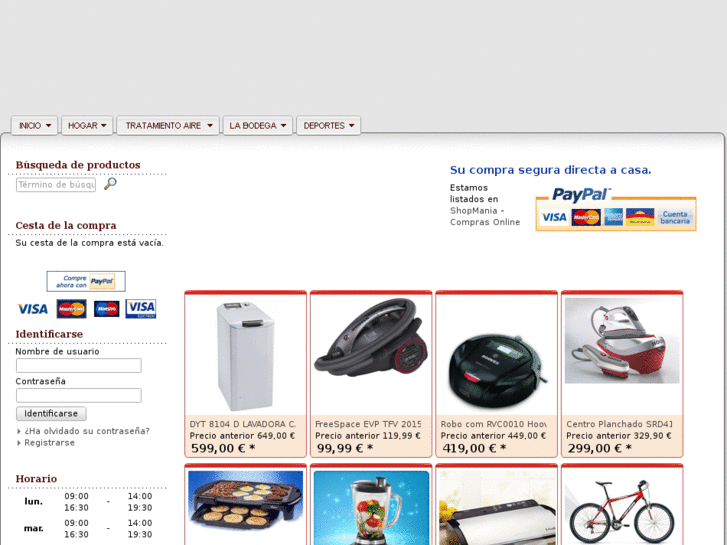727x545 pixels.
Task: Expand the TRATAMIENTO AIRE menu
Action: coord(168,126)
